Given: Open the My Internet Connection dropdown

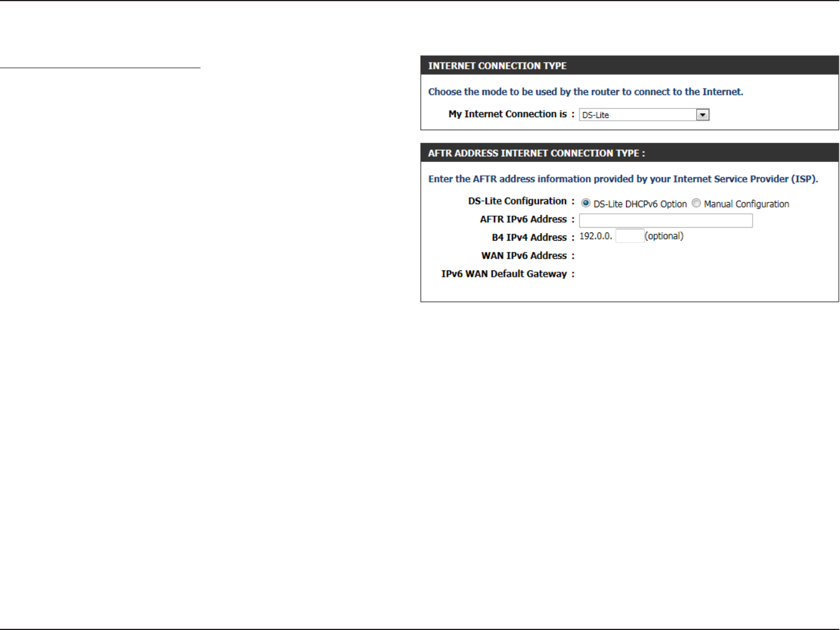Looking at the screenshot, I should coord(644,115).
